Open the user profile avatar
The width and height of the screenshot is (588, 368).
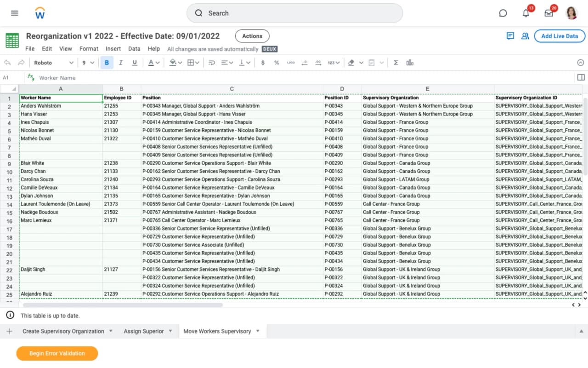pyautogui.click(x=571, y=13)
